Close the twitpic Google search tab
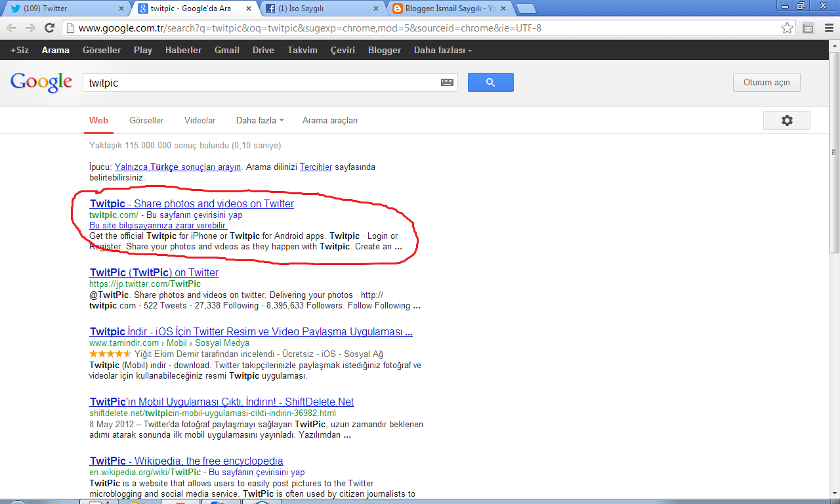 (x=249, y=9)
